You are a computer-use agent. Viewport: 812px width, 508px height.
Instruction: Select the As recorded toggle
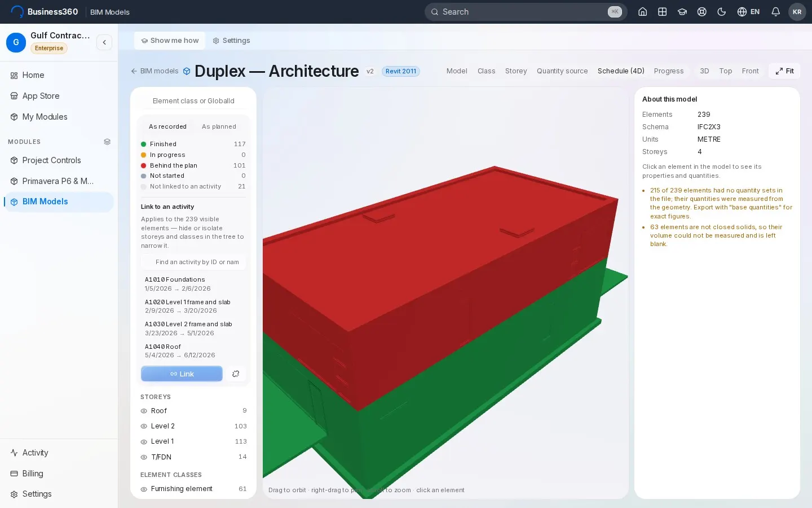coord(167,126)
